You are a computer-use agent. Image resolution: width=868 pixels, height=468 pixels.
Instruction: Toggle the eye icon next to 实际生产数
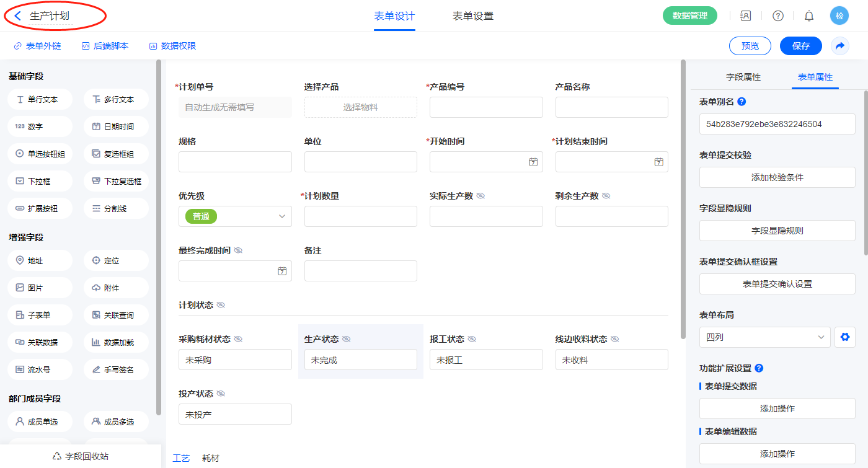(480, 196)
